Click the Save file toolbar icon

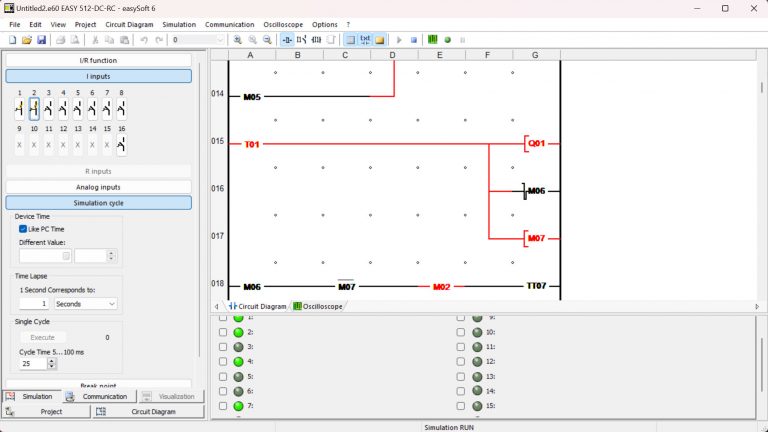coord(41,40)
